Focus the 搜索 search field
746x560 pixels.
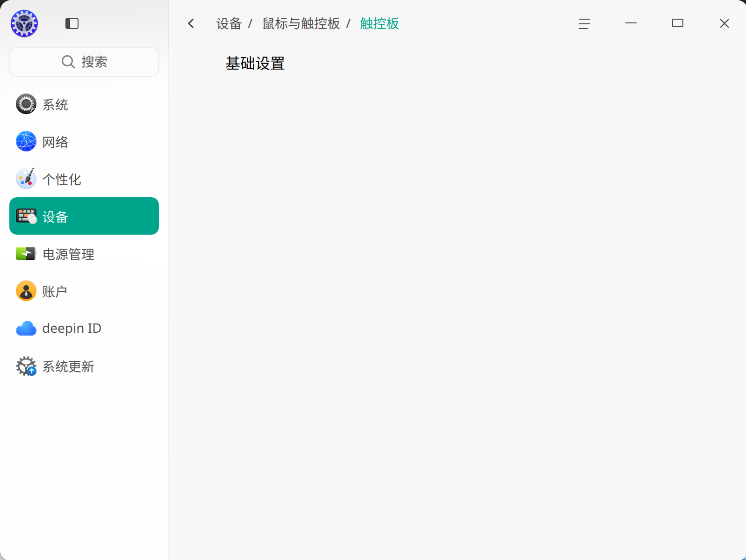pos(84,62)
